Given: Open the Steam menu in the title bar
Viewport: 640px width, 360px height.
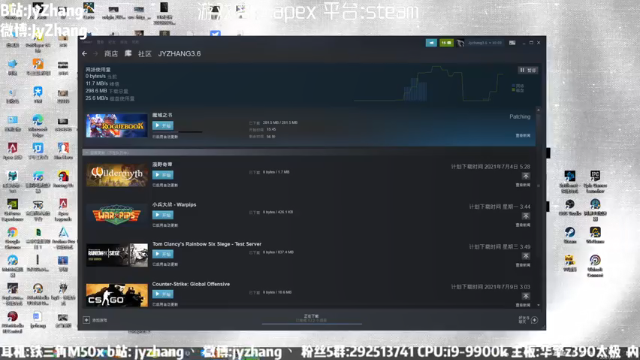Looking at the screenshot, I should click(87, 42).
